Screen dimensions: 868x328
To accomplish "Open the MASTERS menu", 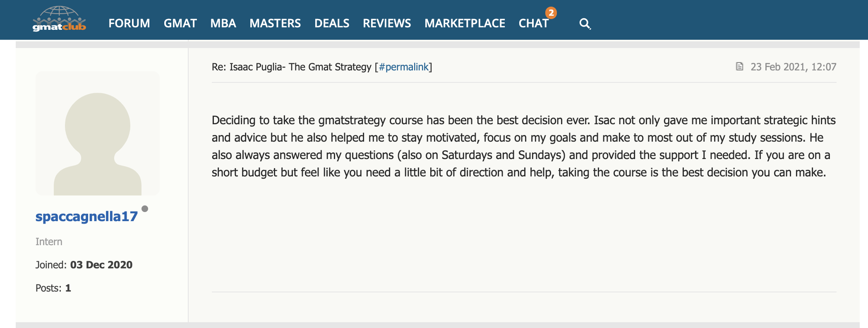I will click(275, 23).
